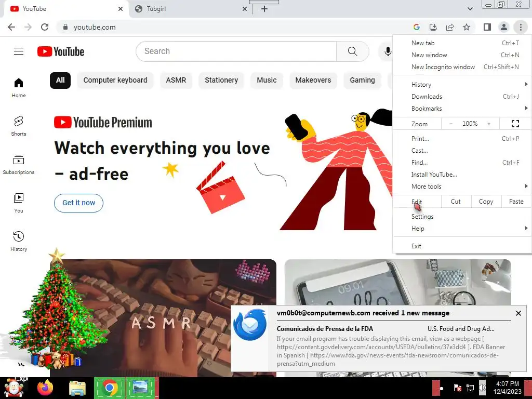532x399 pixels.
Task: Switch to the Tubgirl tab
Action: 189,9
